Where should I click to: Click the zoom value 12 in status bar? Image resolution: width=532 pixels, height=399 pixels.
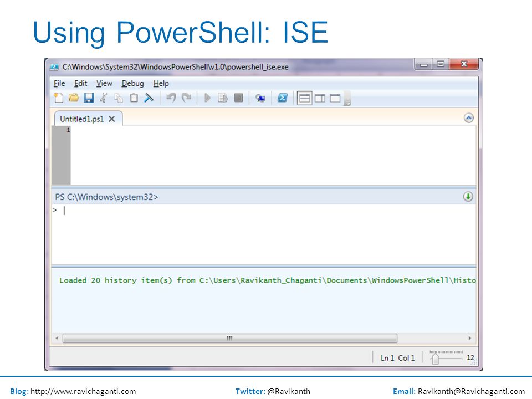coord(470,357)
